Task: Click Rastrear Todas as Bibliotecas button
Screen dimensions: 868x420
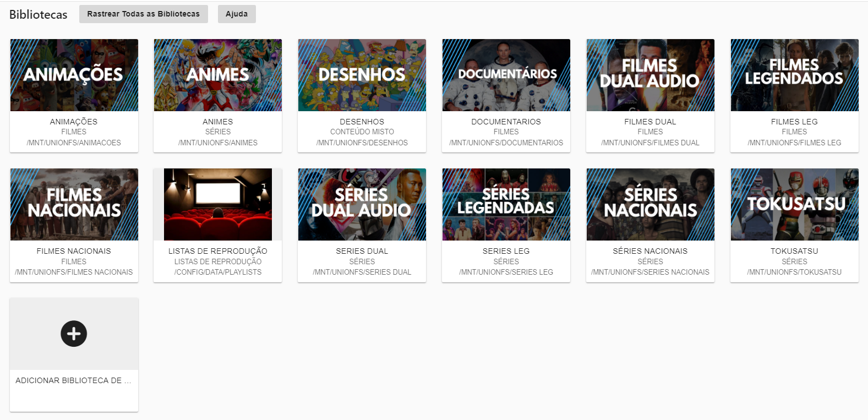Action: tap(144, 14)
